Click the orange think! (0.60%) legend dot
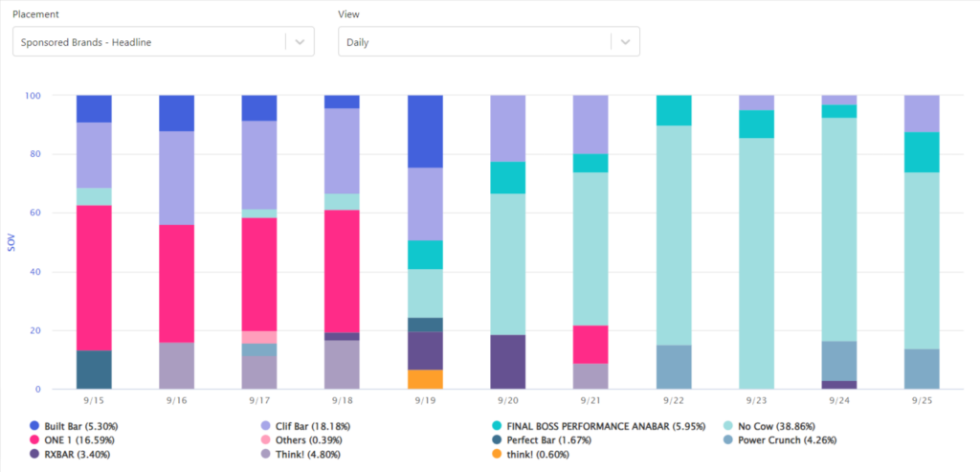 pos(497,454)
